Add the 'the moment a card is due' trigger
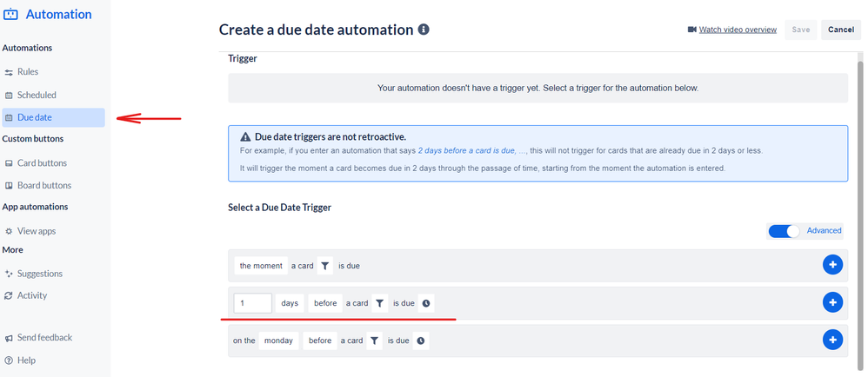 [x=832, y=265]
